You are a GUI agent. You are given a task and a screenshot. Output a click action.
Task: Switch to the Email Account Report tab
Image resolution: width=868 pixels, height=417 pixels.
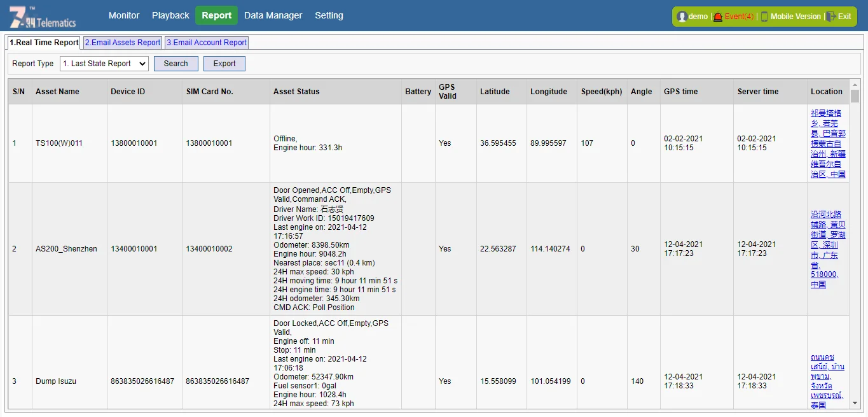point(207,43)
